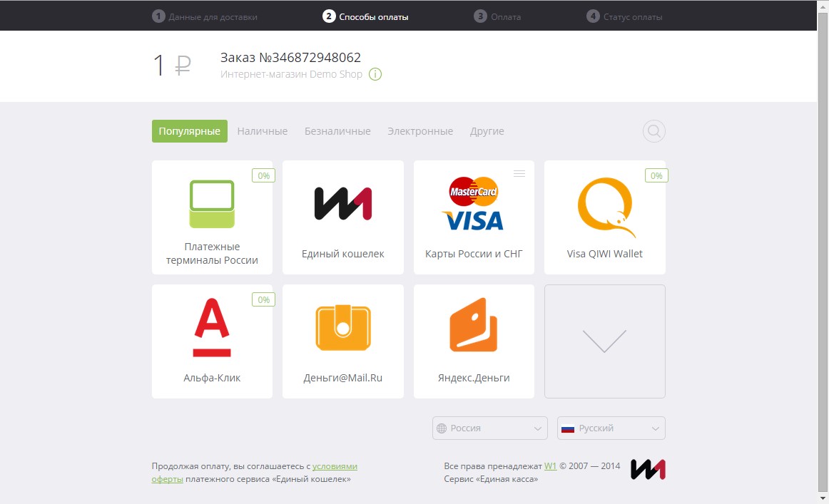
Task: Click the W1 logo in the footer
Action: click(x=648, y=469)
